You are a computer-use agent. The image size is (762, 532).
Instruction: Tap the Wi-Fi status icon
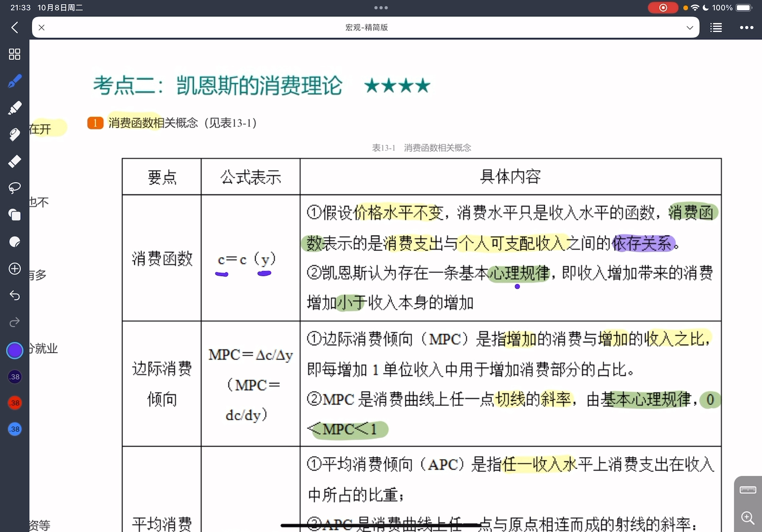pos(695,7)
